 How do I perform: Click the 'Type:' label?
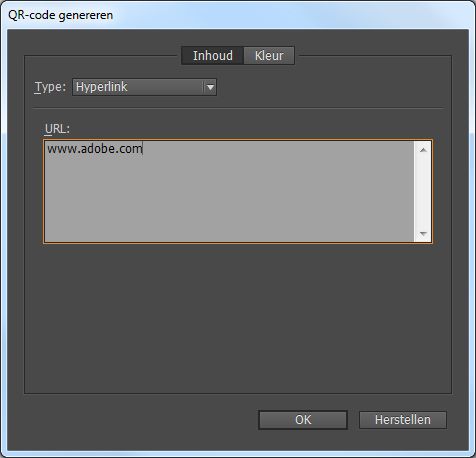click(x=50, y=87)
